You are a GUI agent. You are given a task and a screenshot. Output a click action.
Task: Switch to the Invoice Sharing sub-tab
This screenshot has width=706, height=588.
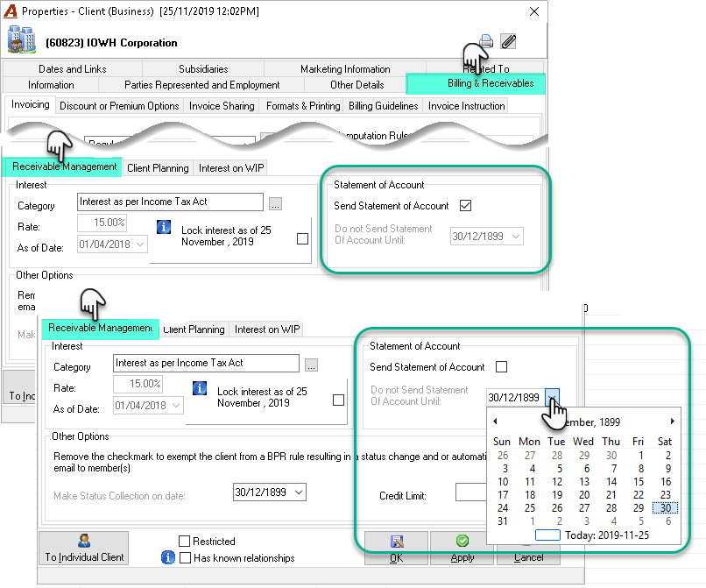[x=222, y=106]
